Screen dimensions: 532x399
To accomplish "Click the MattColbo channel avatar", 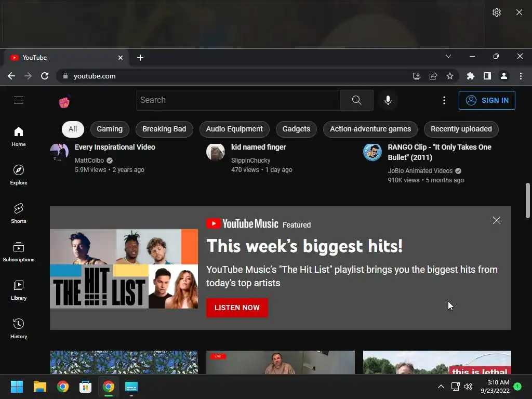I will 59,152.
